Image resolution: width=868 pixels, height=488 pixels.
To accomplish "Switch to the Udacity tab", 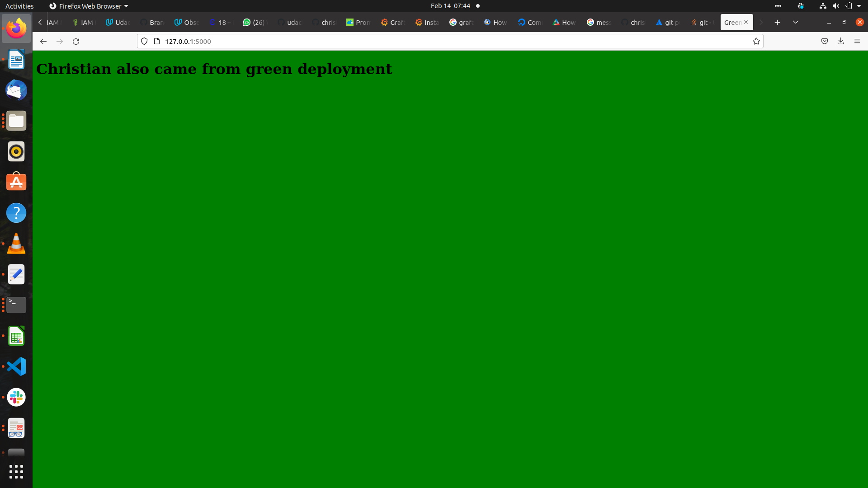I will pyautogui.click(x=118, y=22).
